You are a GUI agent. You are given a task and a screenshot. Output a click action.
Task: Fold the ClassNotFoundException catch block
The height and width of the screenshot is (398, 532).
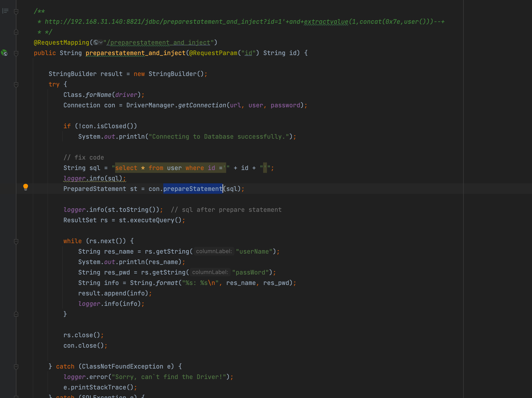[16, 367]
